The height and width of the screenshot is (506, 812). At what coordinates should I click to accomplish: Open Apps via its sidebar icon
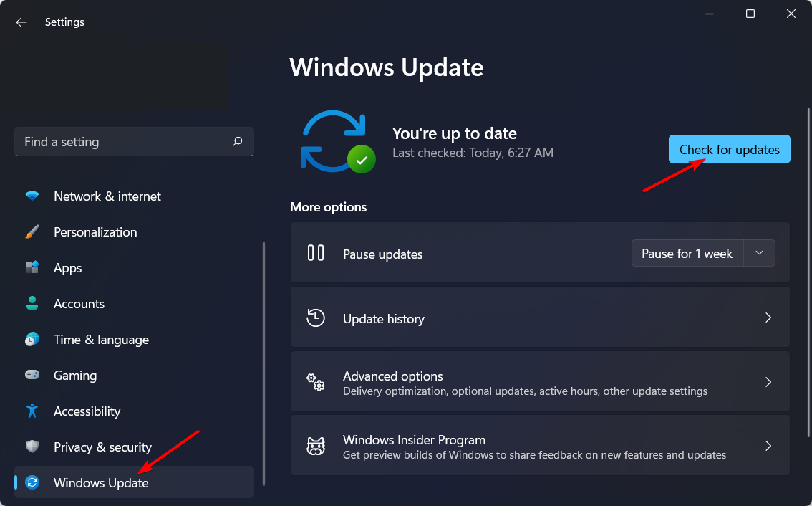(32, 267)
